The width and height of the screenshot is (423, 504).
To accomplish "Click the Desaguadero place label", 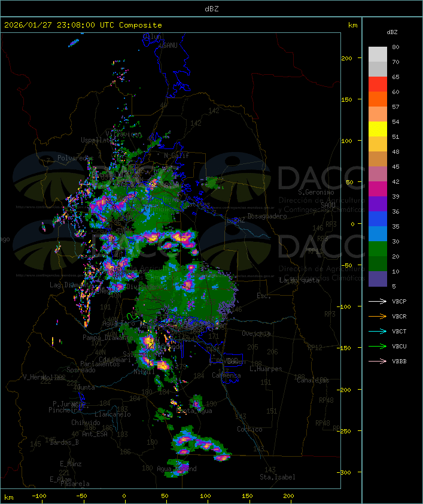I will coord(267,216).
